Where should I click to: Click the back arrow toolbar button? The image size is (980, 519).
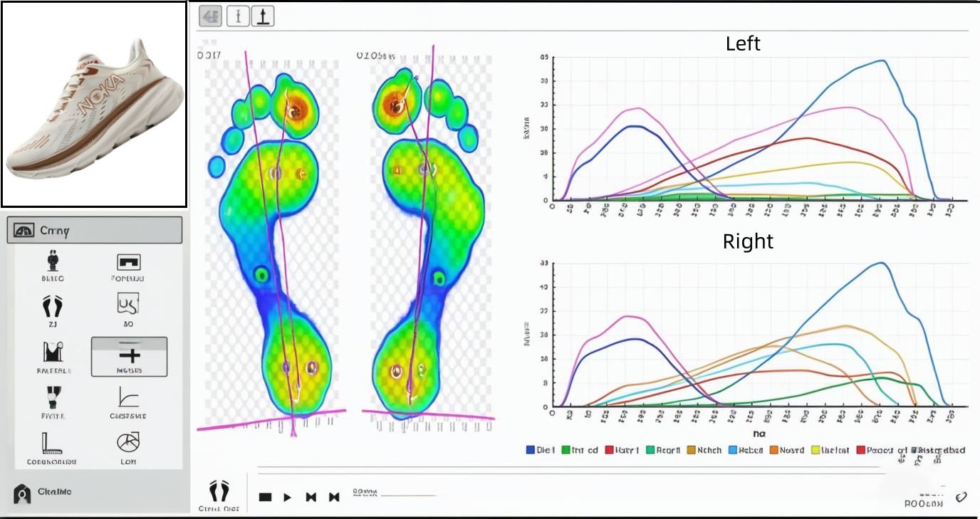point(209,16)
